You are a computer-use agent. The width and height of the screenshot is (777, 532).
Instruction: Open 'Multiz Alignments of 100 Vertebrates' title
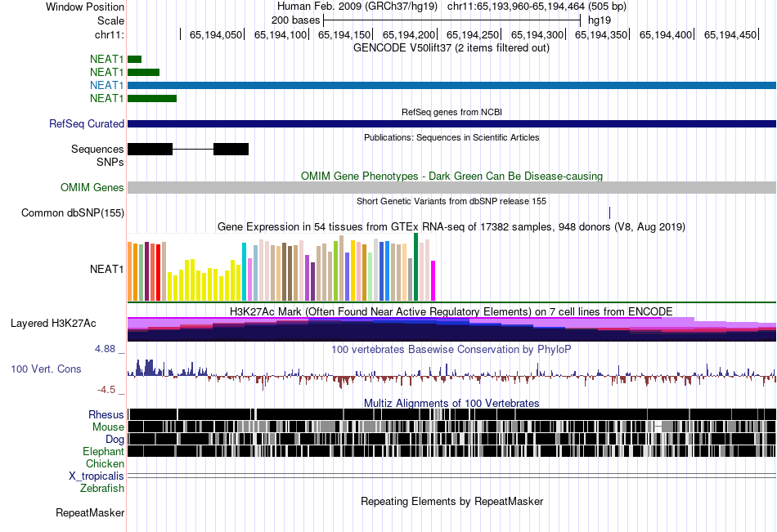[451, 403]
